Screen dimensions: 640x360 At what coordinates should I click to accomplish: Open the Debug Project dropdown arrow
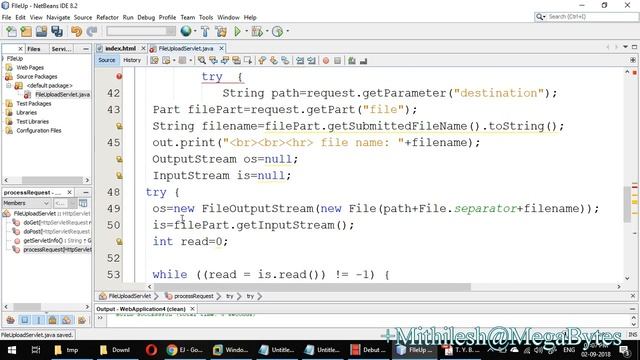[x=267, y=31]
